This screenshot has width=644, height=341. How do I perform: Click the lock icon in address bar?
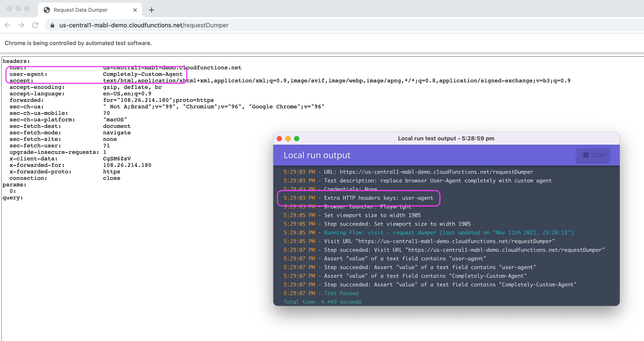point(52,25)
